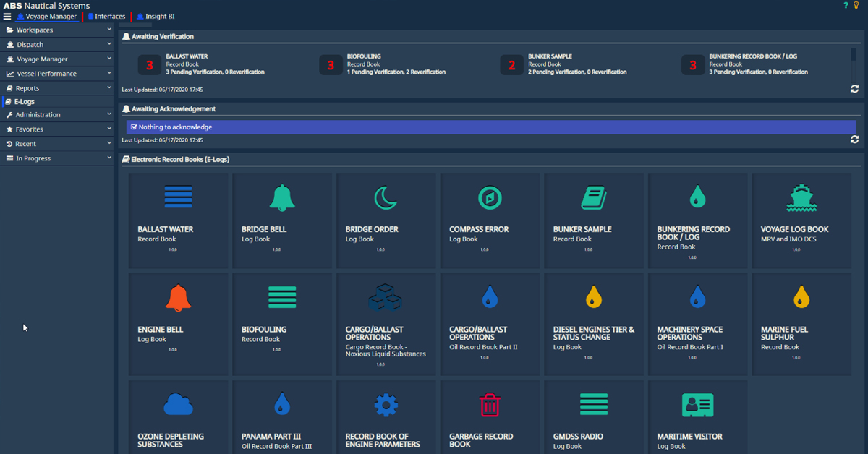Click the Bridge Bell log book bell icon
This screenshot has width=868, height=454.
[x=282, y=196]
